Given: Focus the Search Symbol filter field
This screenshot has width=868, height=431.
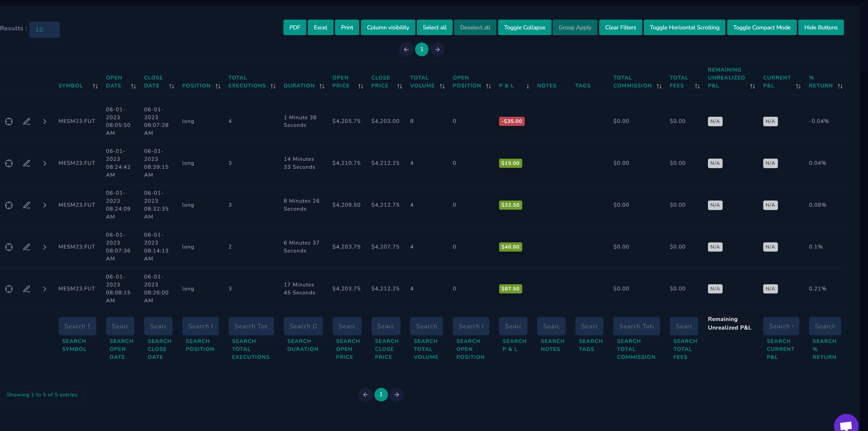Looking at the screenshot, I should click(78, 326).
